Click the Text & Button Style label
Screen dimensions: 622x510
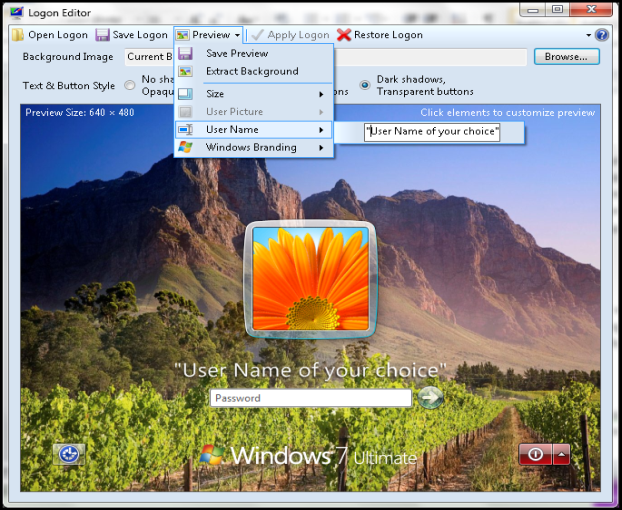[69, 86]
